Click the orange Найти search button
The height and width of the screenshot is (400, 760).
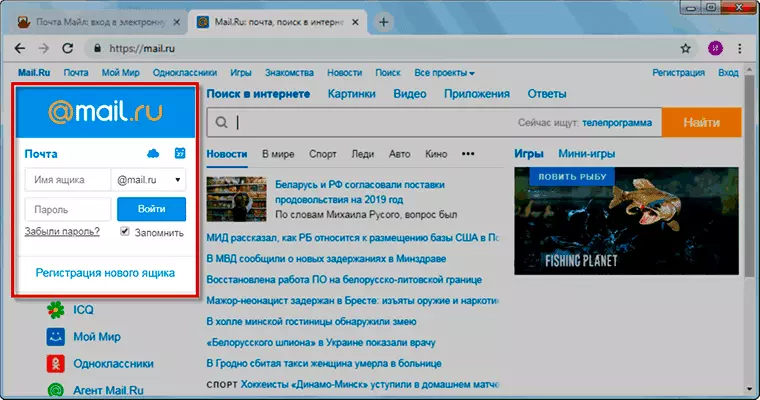click(x=701, y=123)
